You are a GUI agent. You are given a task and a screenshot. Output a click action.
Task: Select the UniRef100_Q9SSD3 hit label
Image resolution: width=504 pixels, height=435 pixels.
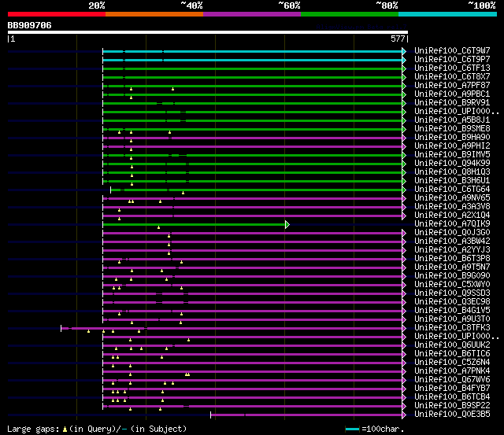452,293
